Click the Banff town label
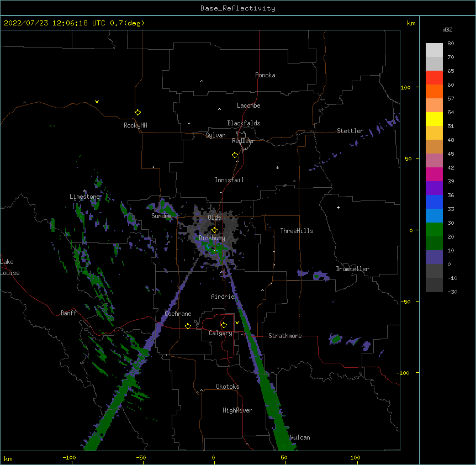The height and width of the screenshot is (465, 476). [68, 313]
